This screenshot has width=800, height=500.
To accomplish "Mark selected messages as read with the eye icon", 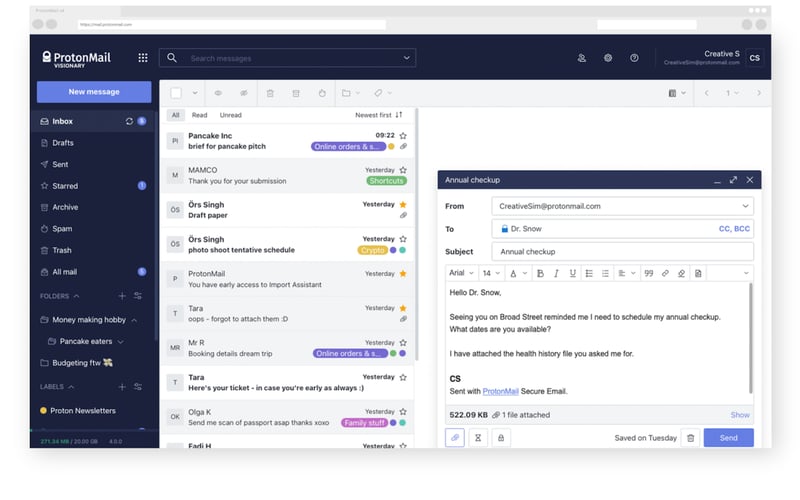I will pos(218,93).
